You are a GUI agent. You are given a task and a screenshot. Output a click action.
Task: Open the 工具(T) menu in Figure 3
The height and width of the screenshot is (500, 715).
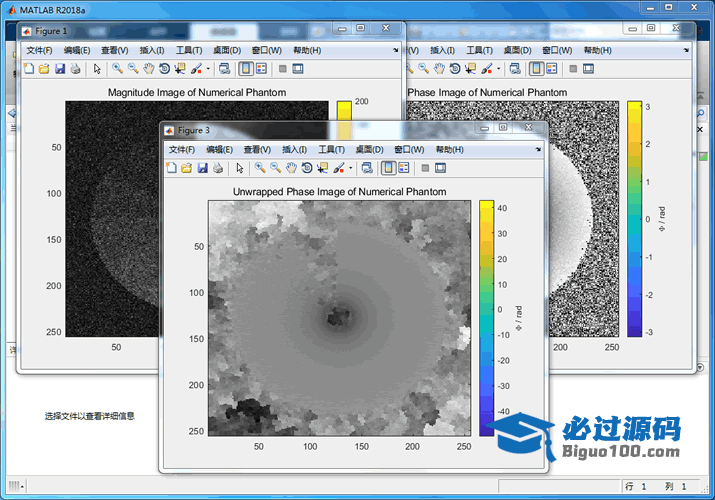point(331,149)
